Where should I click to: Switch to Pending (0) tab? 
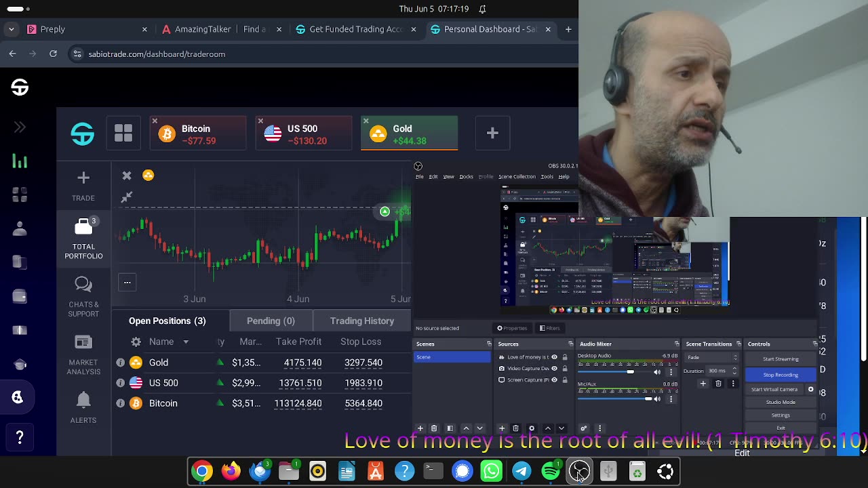(271, 321)
